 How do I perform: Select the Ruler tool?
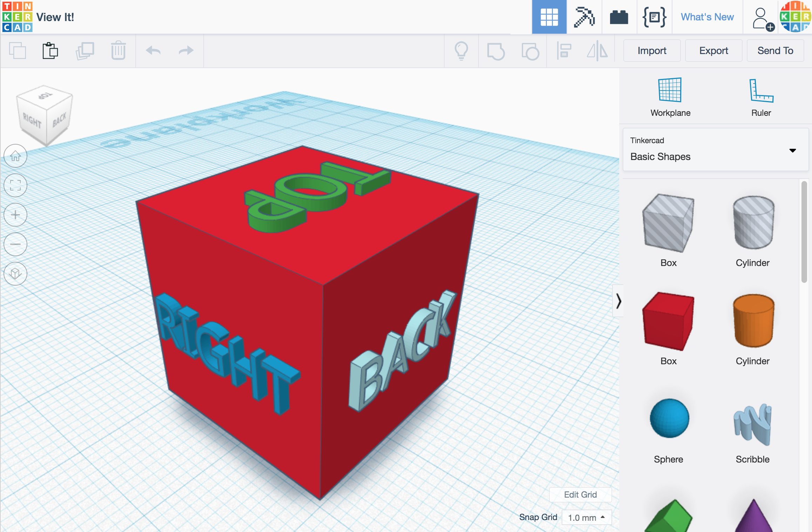(761, 97)
